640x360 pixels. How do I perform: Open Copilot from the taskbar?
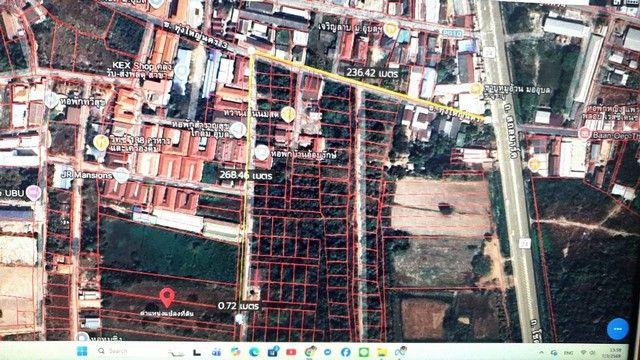(235, 351)
